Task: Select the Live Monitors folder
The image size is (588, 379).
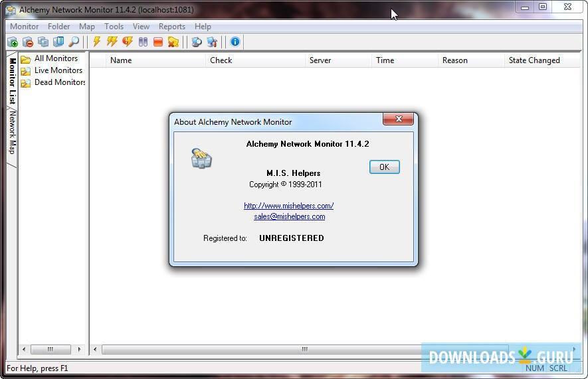Action: click(52, 70)
